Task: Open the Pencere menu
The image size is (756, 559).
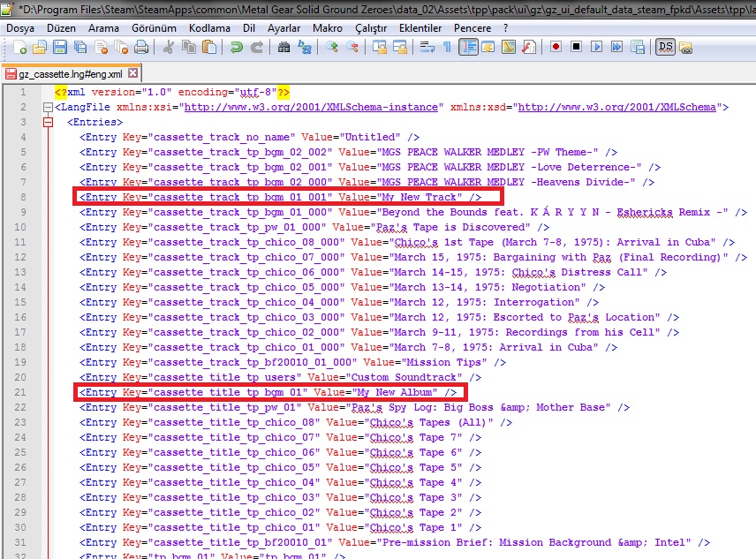Action: point(472,28)
